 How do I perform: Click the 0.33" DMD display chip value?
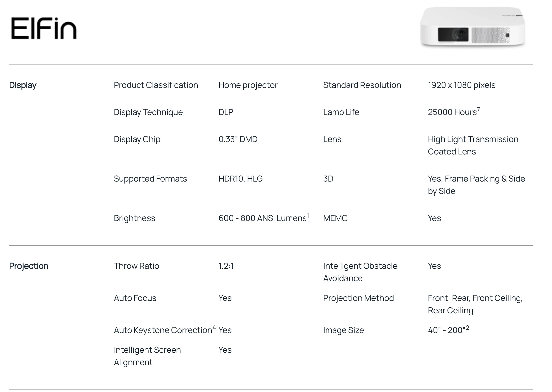tap(238, 139)
